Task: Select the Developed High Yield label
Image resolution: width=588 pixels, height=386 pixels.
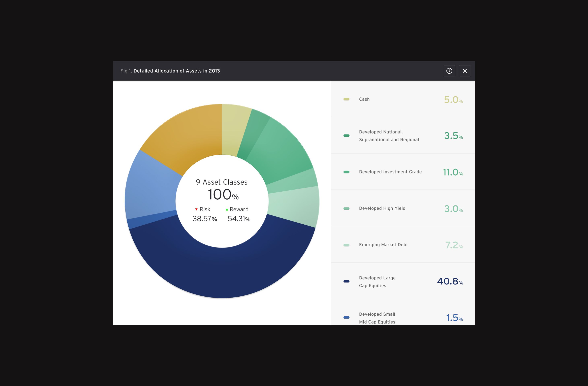Action: pos(382,208)
